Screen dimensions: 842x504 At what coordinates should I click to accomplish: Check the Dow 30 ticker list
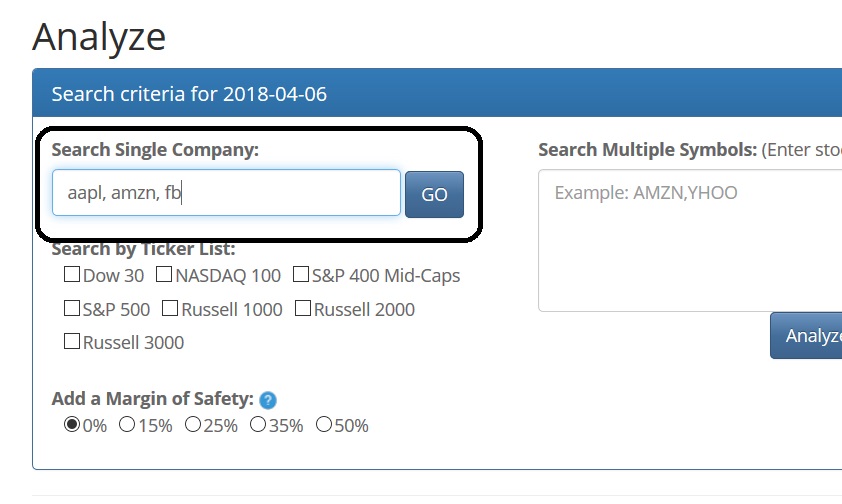coord(71,274)
